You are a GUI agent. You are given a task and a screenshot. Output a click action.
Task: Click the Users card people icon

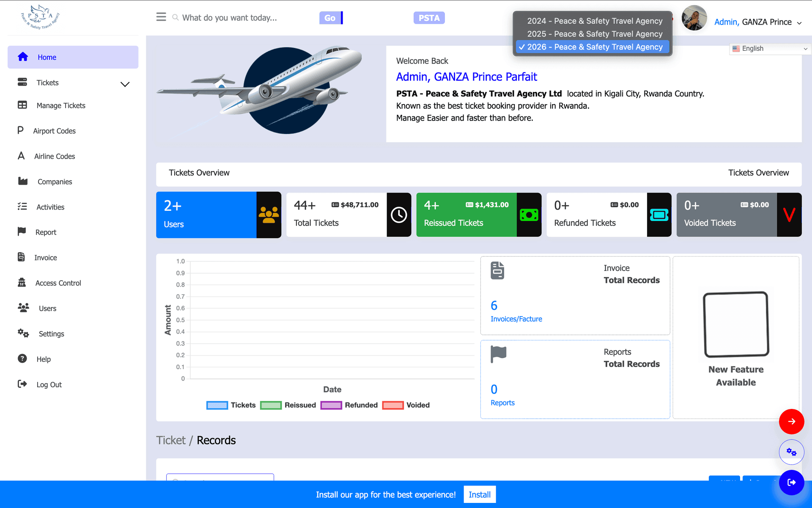(x=269, y=215)
